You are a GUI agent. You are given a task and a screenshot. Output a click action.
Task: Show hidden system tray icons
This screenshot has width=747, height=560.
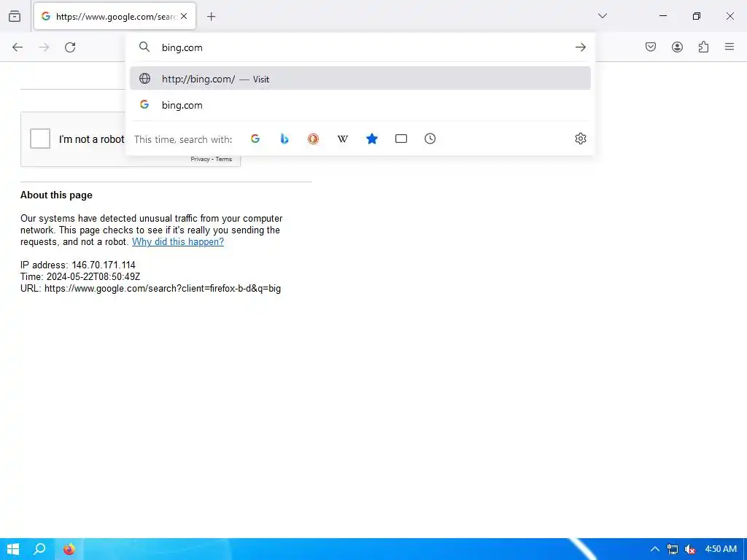tap(655, 549)
